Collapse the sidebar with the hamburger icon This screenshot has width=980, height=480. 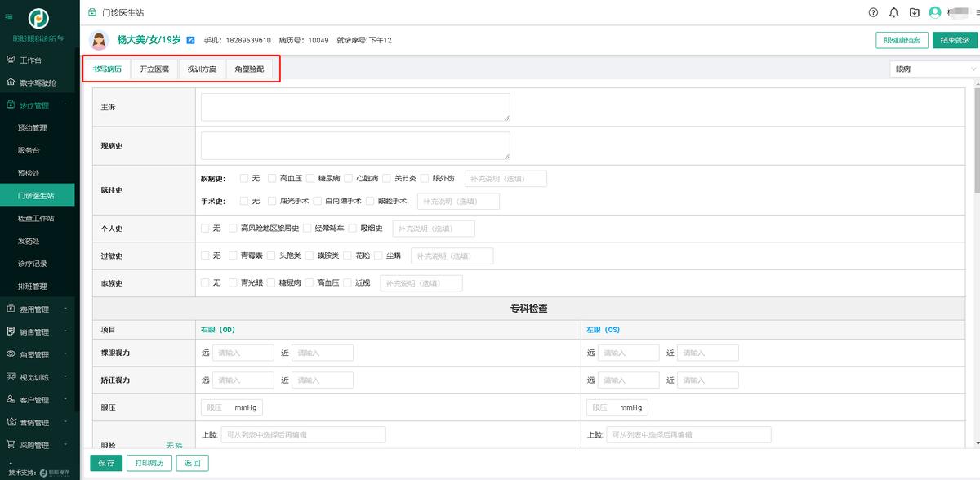[x=9, y=16]
